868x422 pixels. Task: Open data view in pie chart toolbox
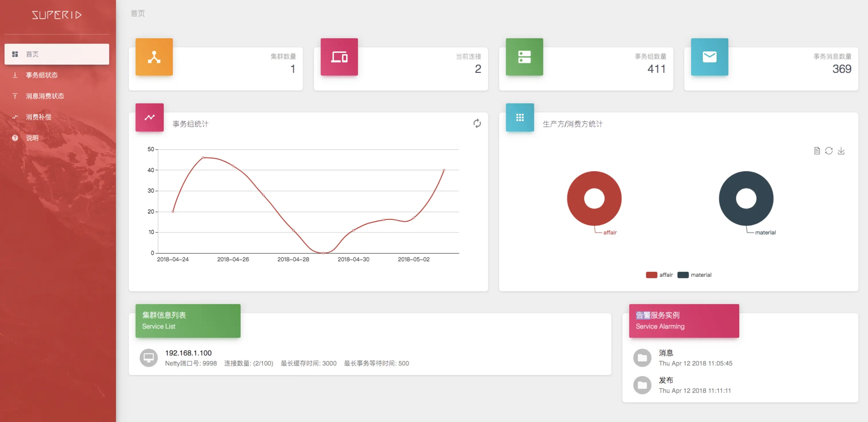click(817, 151)
